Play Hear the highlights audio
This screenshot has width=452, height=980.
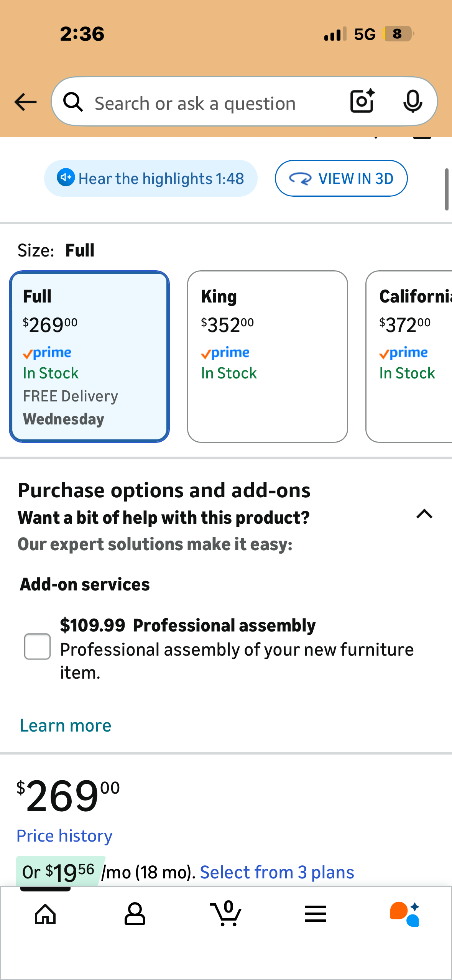click(x=151, y=178)
